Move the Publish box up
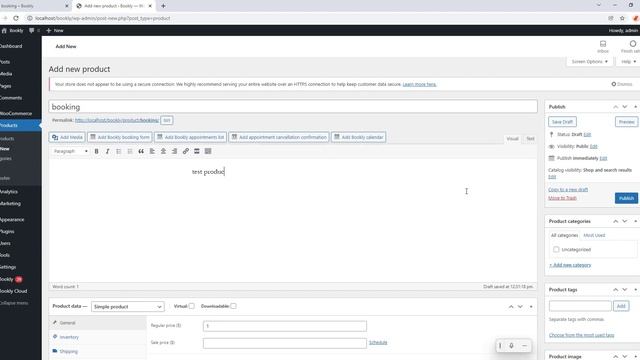 [616, 107]
